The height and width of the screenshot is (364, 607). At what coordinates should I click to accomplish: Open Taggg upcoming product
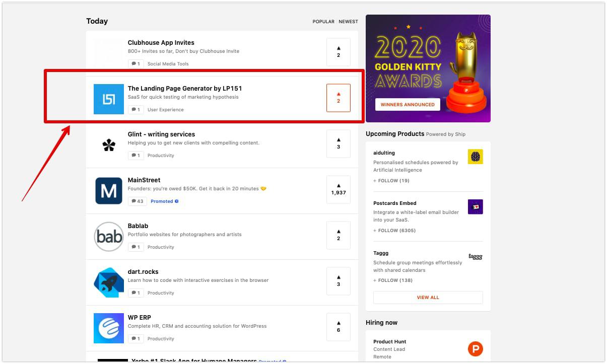381,253
